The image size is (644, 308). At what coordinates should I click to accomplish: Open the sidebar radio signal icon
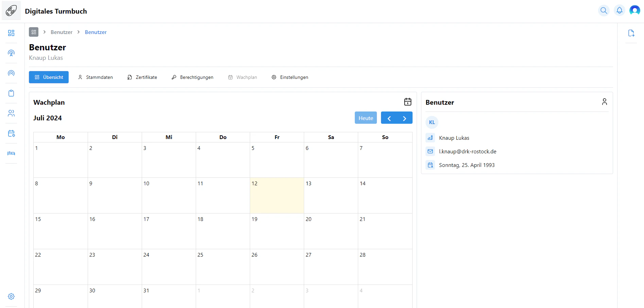11,73
